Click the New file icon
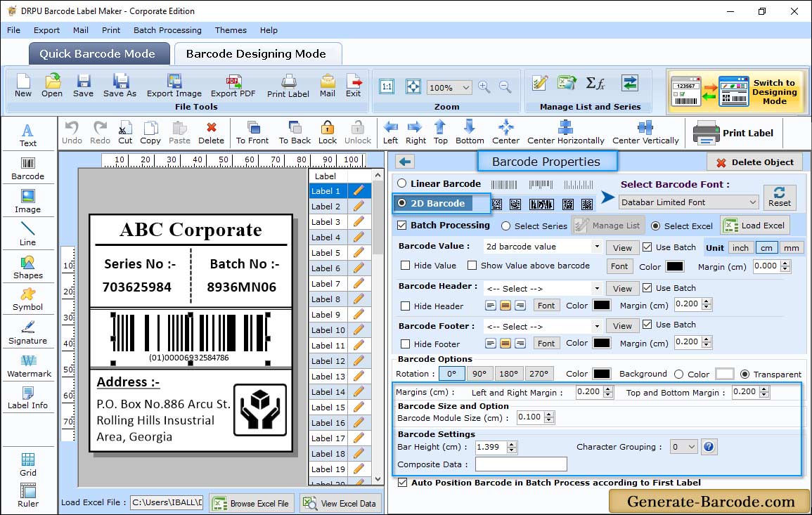Viewport: 812px width, 515px height. pos(22,85)
